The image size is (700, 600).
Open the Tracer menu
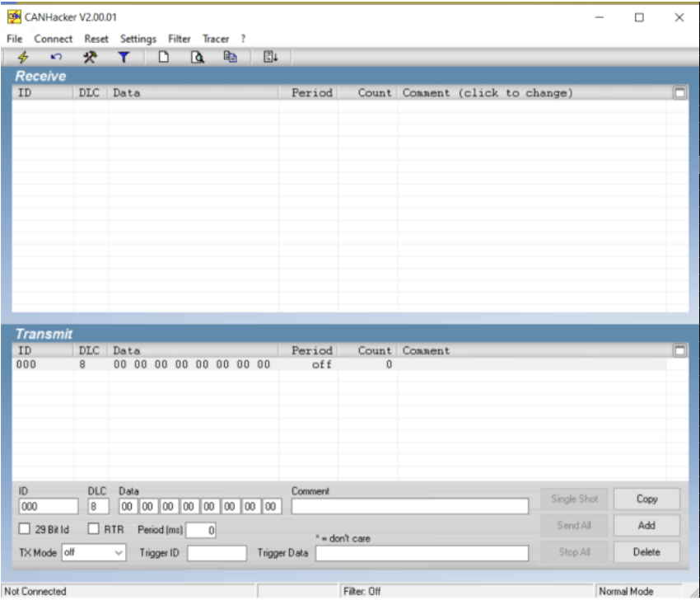click(x=216, y=39)
